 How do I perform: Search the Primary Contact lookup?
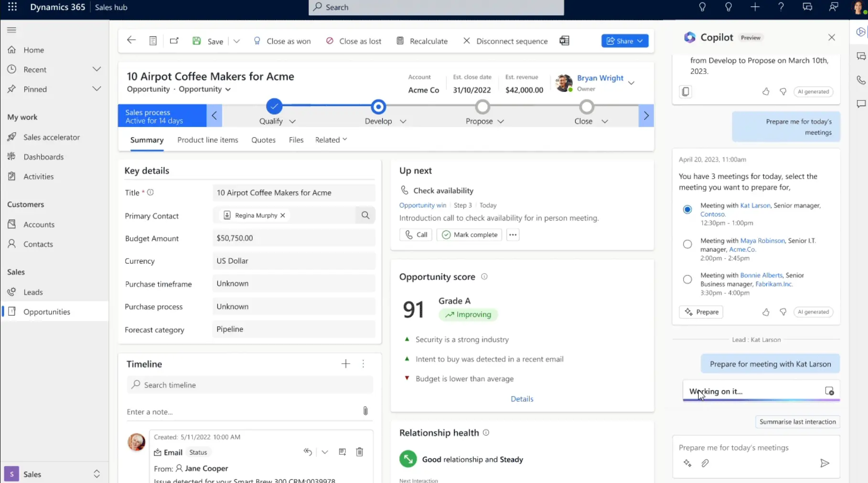pos(365,215)
